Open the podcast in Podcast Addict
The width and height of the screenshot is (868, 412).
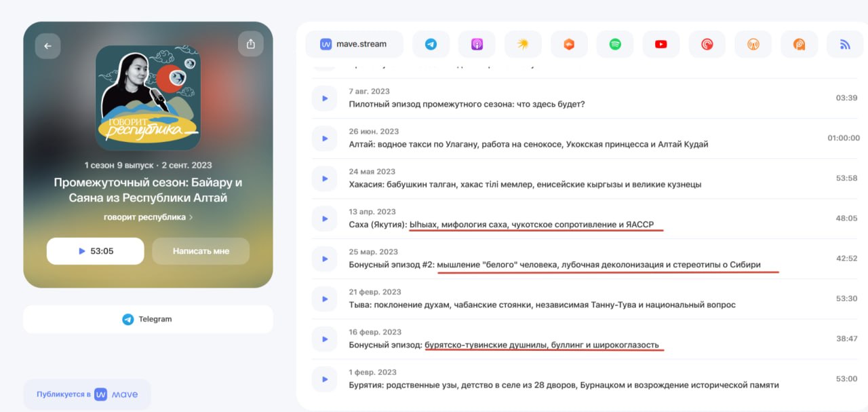pos(799,43)
